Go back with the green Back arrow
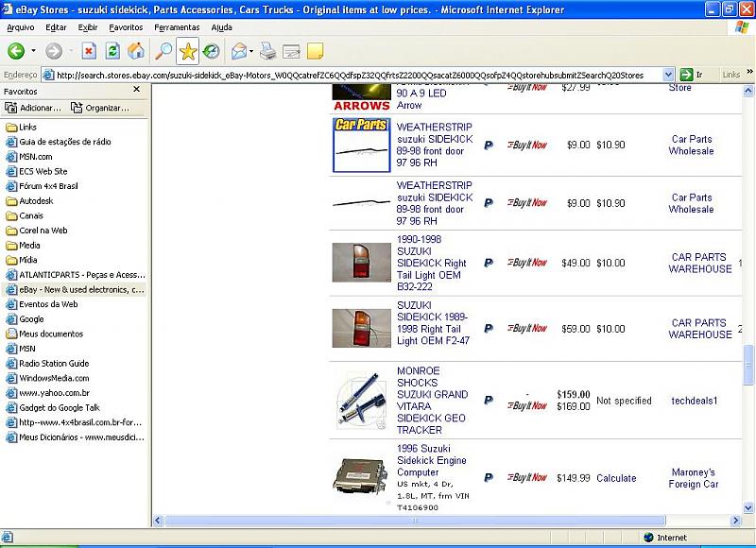 tap(16, 51)
